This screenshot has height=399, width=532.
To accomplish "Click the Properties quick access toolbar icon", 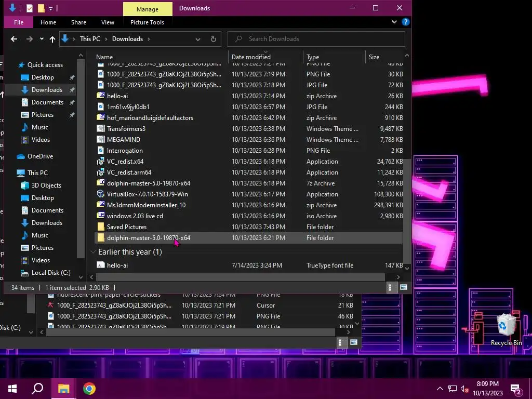I will 30,8.
